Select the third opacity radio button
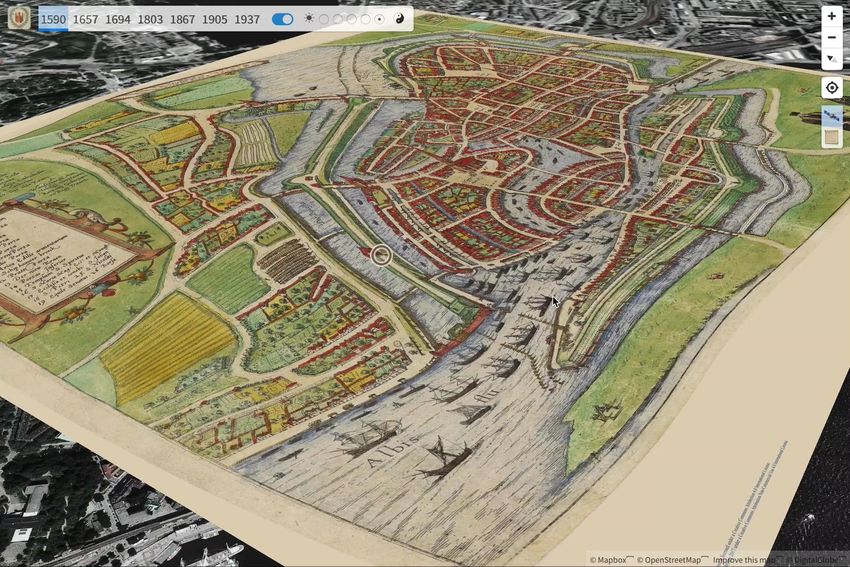The width and height of the screenshot is (850, 567). pyautogui.click(x=352, y=19)
